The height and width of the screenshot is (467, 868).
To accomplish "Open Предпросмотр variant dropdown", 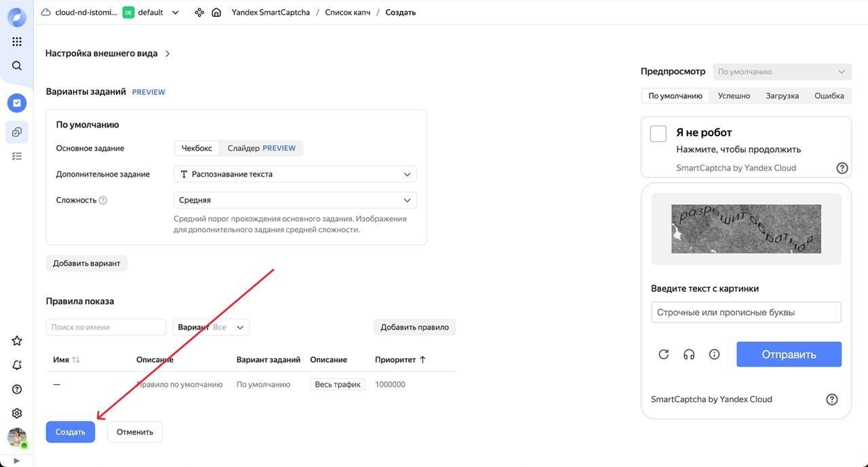I will coord(782,71).
